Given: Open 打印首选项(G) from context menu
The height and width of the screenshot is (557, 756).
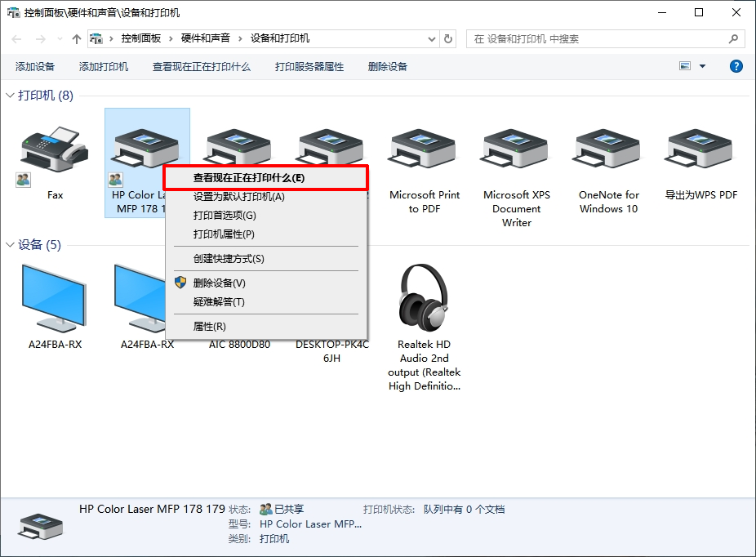Looking at the screenshot, I should tap(266, 216).
